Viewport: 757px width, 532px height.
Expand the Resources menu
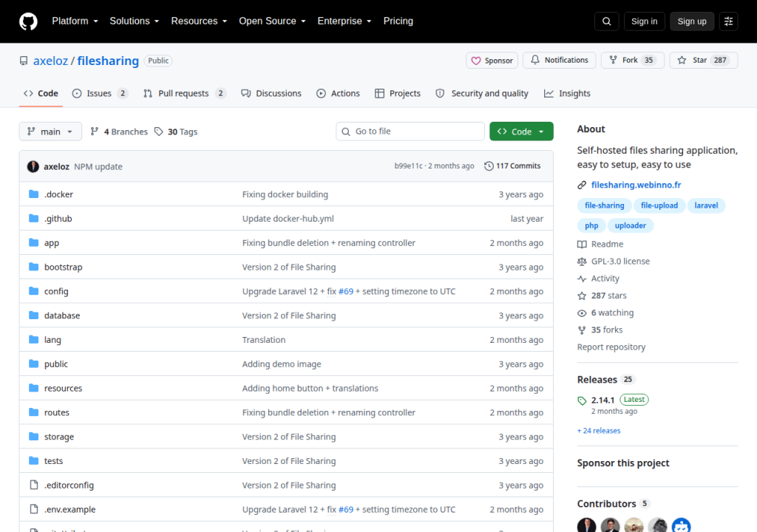[199, 21]
